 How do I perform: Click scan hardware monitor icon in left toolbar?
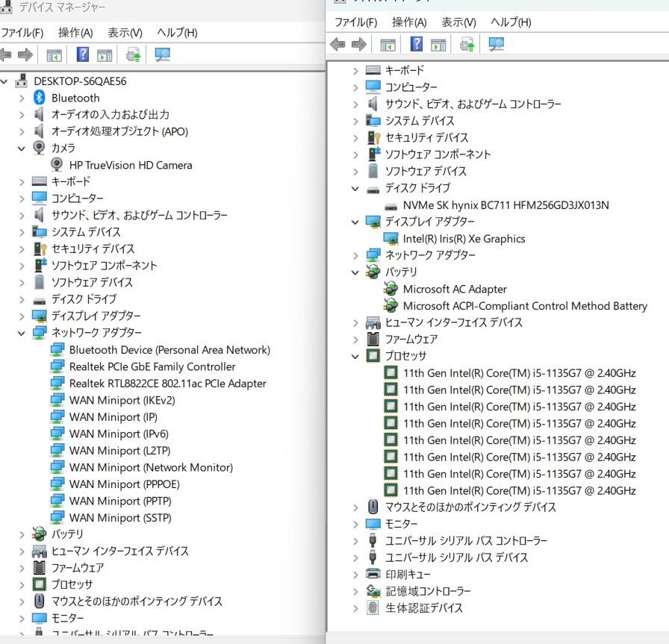point(163,54)
